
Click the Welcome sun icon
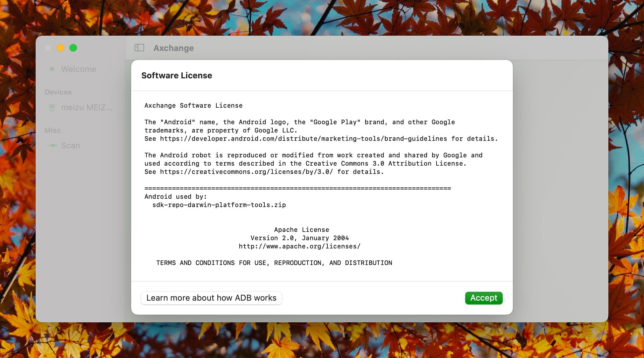pos(52,69)
